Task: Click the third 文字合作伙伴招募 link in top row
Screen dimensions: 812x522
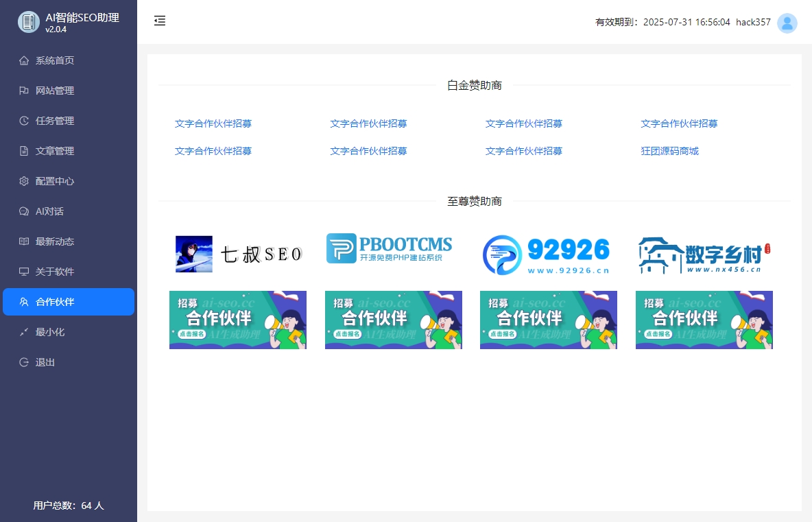Action: [x=524, y=123]
